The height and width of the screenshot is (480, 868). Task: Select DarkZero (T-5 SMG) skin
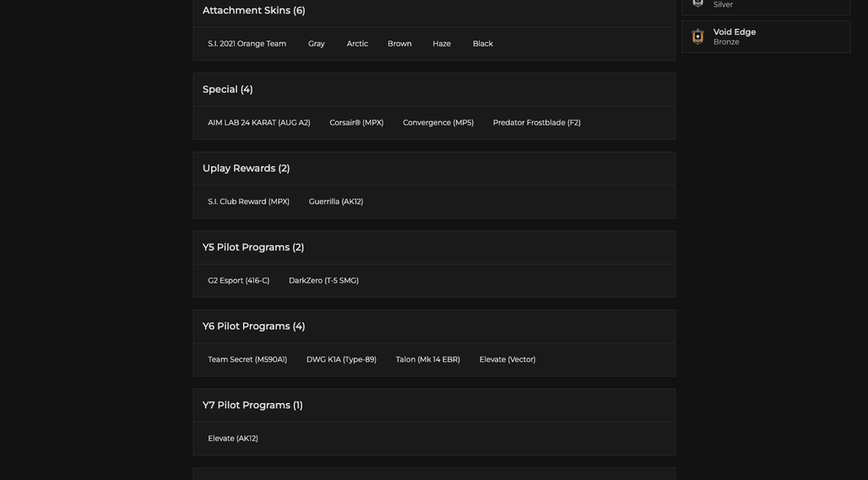(x=323, y=281)
